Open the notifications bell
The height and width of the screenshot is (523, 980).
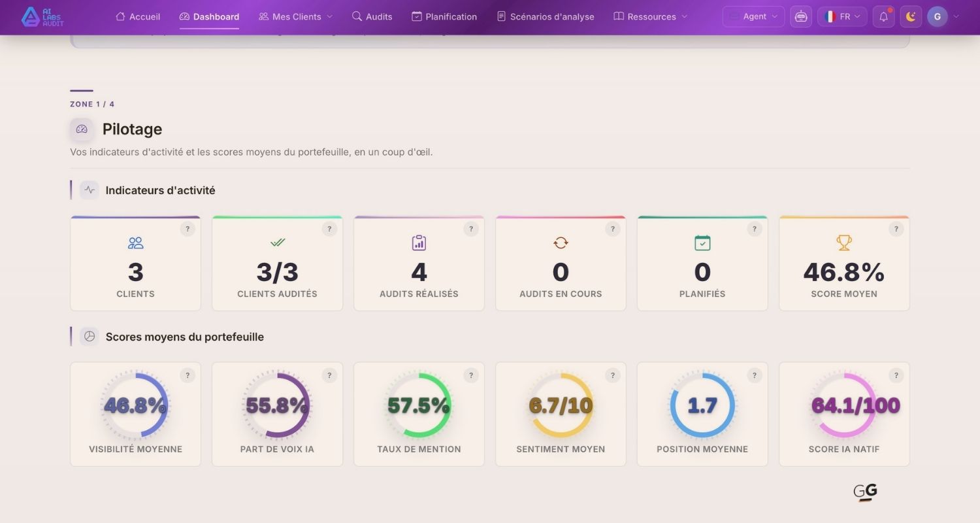[x=883, y=16]
